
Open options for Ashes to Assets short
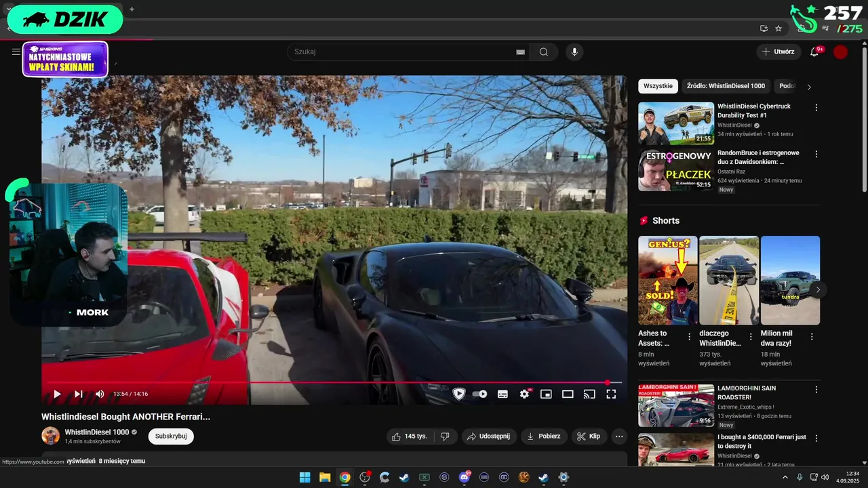click(690, 336)
